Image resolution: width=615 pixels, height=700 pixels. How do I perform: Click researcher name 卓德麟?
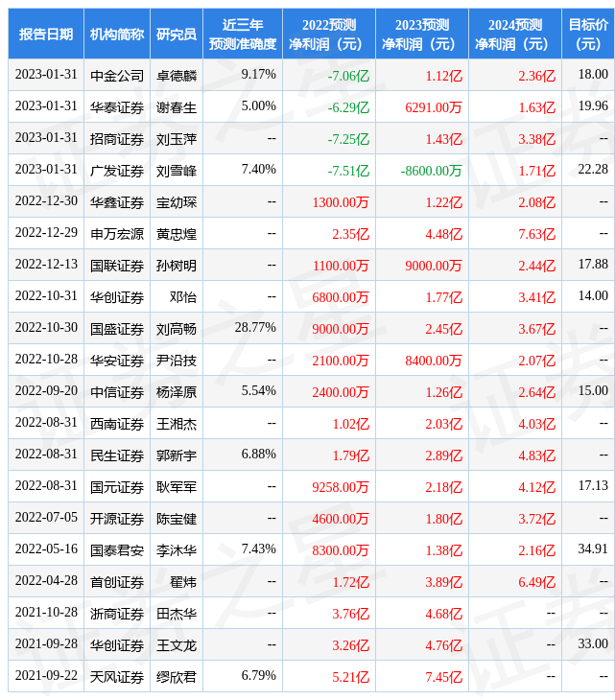pyautogui.click(x=177, y=76)
